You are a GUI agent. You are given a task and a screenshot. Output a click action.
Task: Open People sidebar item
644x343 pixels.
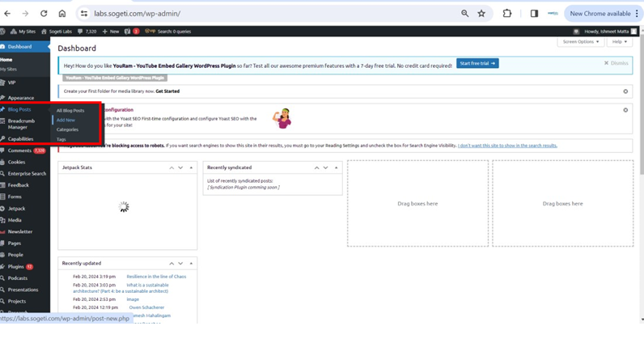click(x=24, y=255)
